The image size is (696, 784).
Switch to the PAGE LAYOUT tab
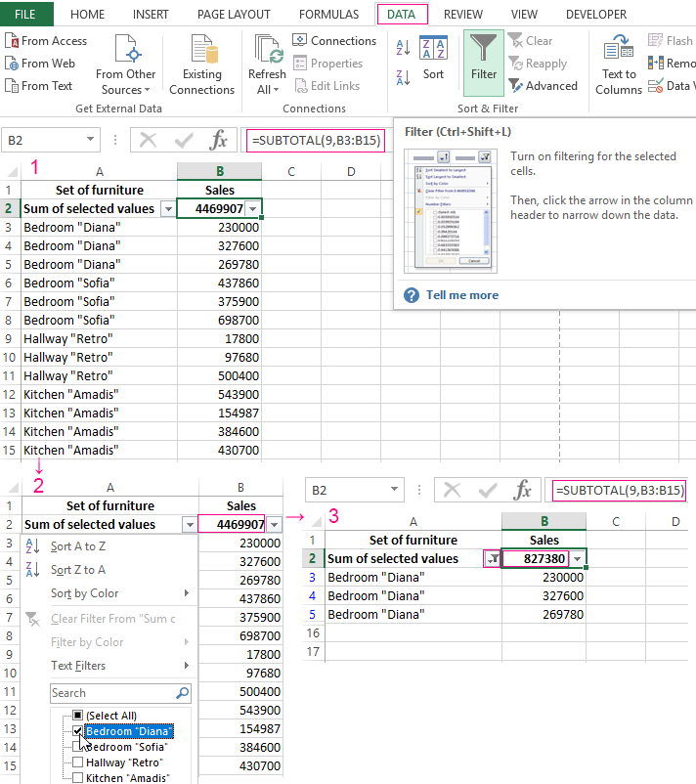click(x=234, y=15)
